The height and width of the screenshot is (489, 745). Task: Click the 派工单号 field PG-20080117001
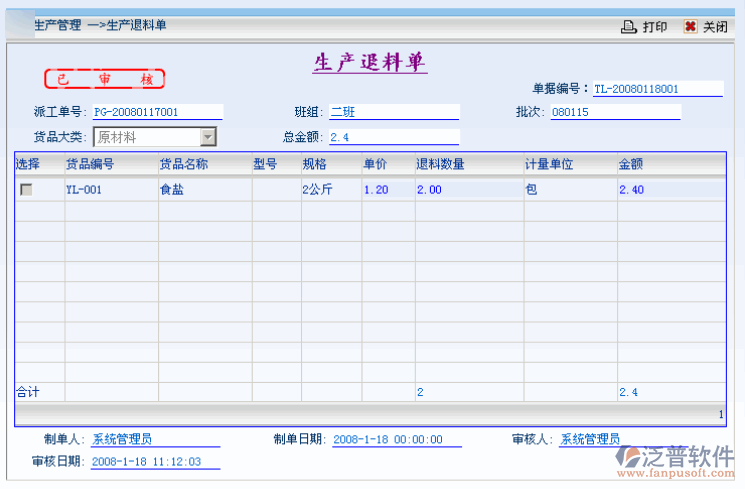[x=157, y=112]
